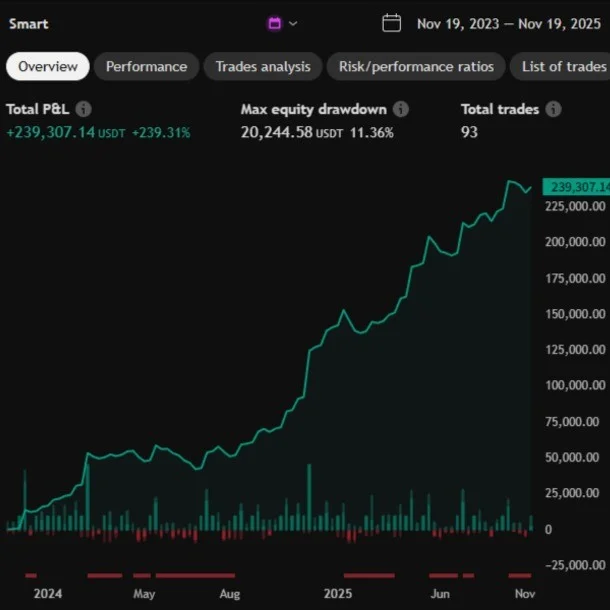Click the purple calendar icon

275,23
